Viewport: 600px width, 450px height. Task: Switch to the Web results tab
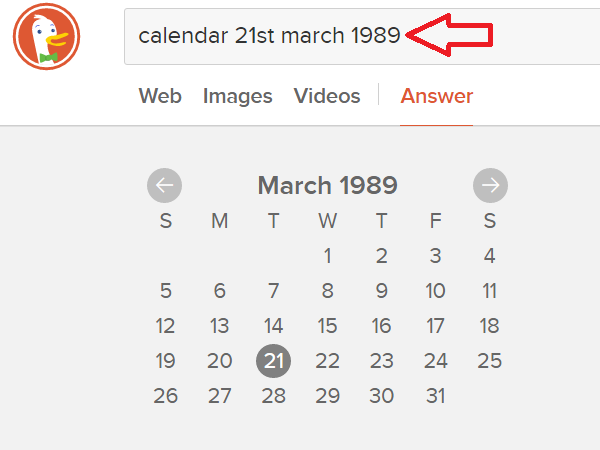point(160,96)
